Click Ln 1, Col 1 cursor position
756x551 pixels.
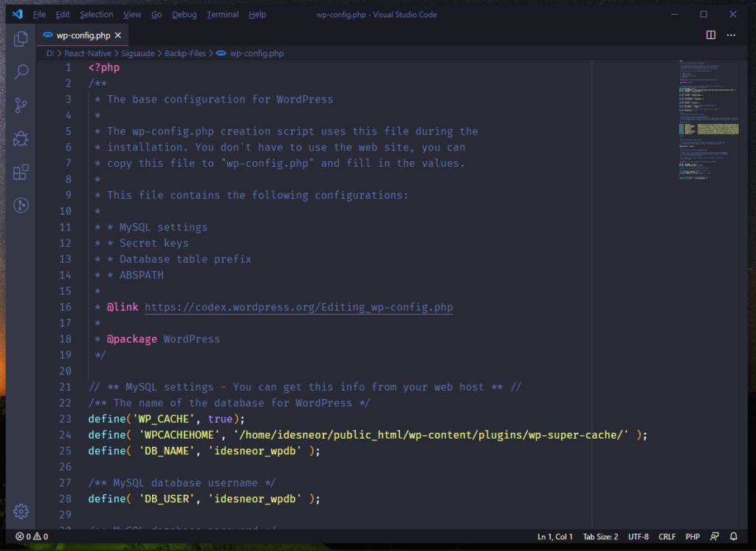[x=555, y=536]
